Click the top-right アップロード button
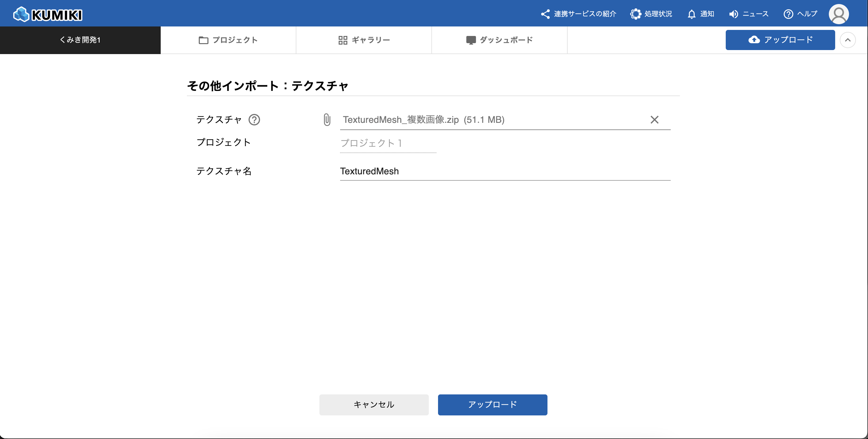Screen dimensions: 868x439 (780, 40)
